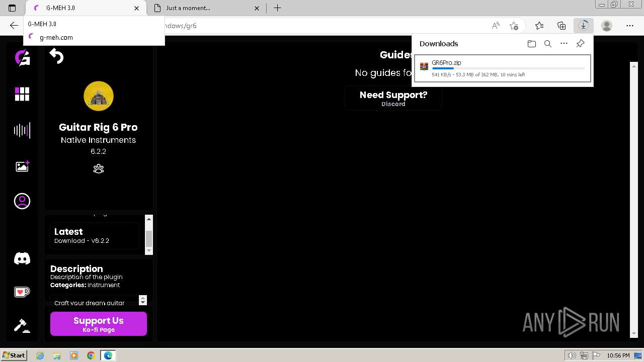Switch to the G-MEH 3.0 tab
The height and width of the screenshot is (362, 644).
tap(85, 8)
